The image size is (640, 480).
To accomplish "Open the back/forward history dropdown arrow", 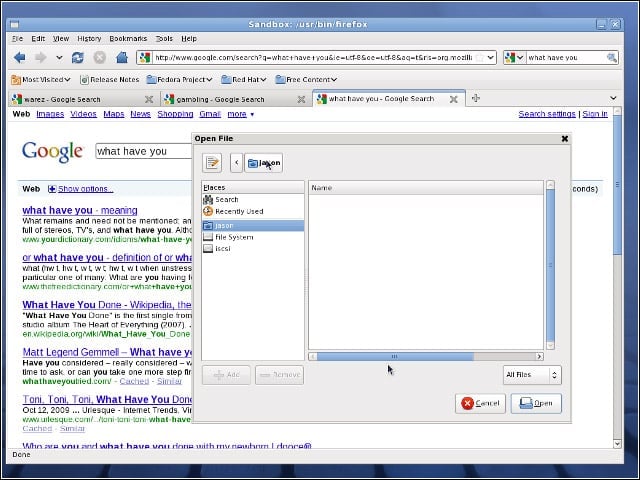I will 60,58.
